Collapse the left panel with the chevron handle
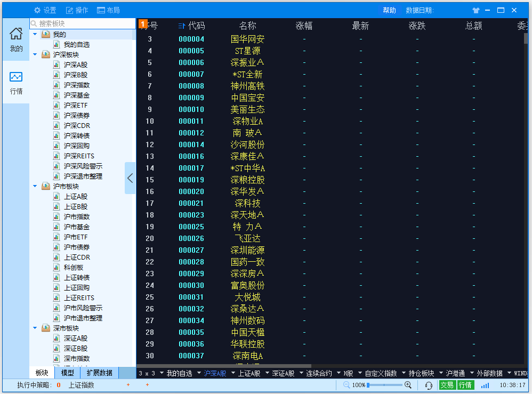 [130, 178]
